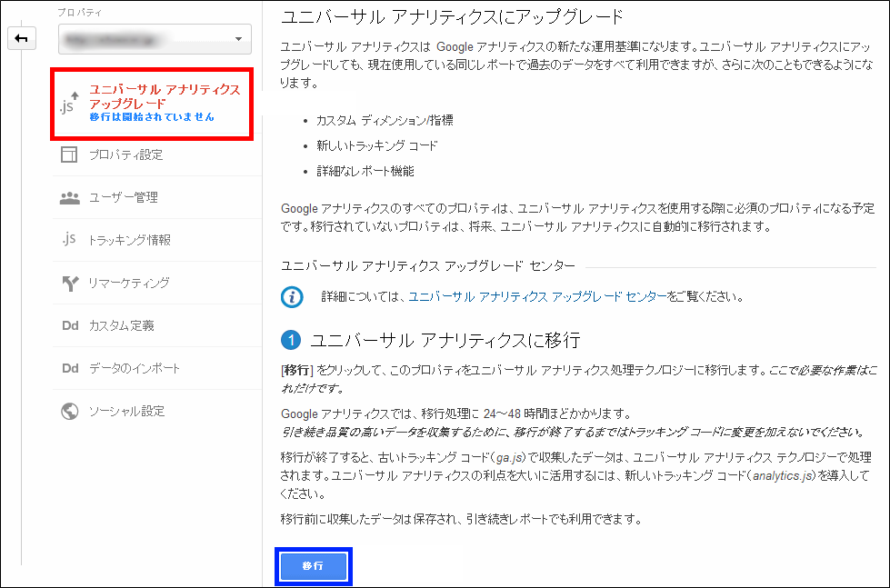This screenshot has height=588, width=890.
Task: Click the 詳細なレポート機能 bullet text
Action: (365, 171)
